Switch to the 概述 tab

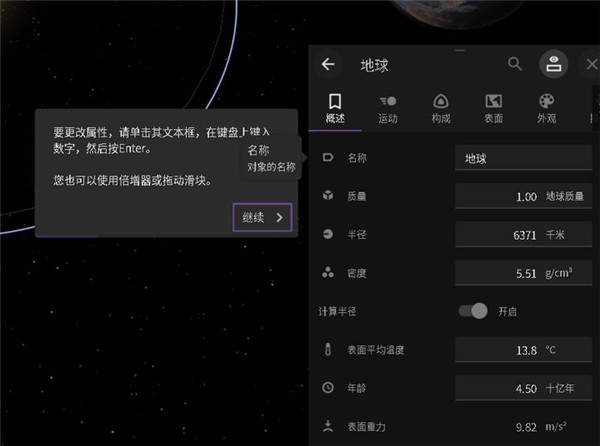click(335, 109)
